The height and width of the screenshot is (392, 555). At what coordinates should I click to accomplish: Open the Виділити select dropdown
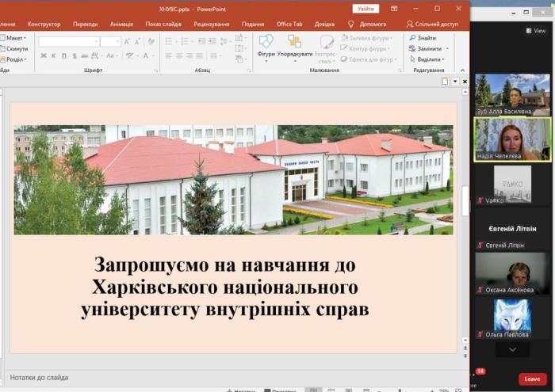pyautogui.click(x=427, y=59)
